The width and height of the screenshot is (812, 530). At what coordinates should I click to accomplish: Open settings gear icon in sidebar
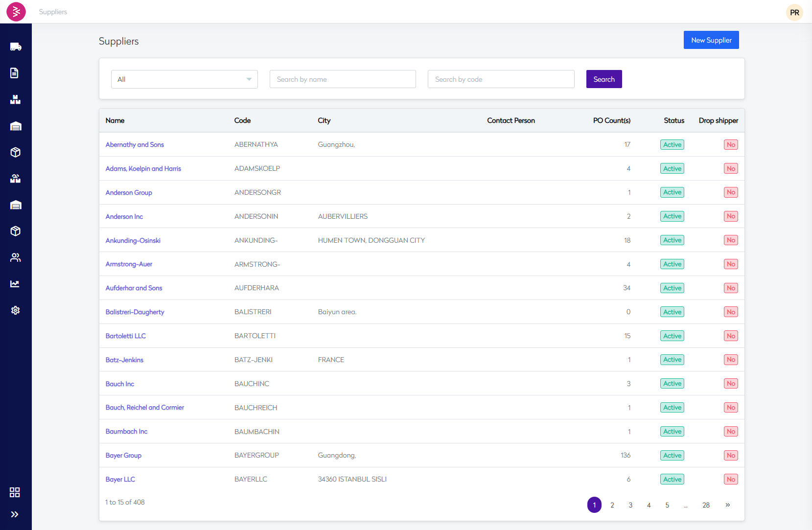click(16, 310)
